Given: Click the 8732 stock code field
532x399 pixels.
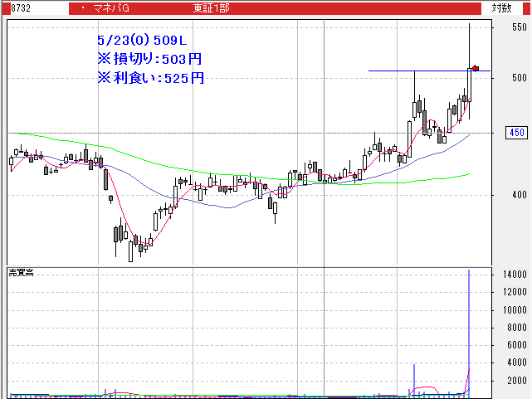Looking at the screenshot, I should [21, 8].
